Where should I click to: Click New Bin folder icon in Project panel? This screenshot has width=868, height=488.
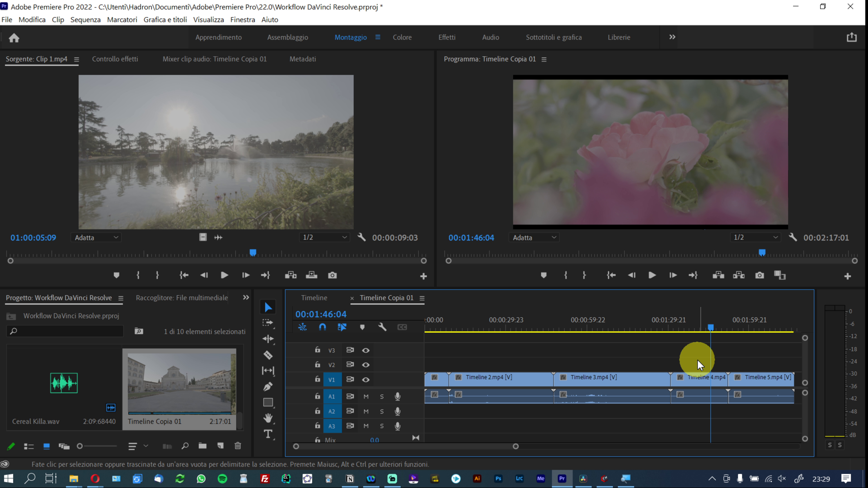(203, 446)
